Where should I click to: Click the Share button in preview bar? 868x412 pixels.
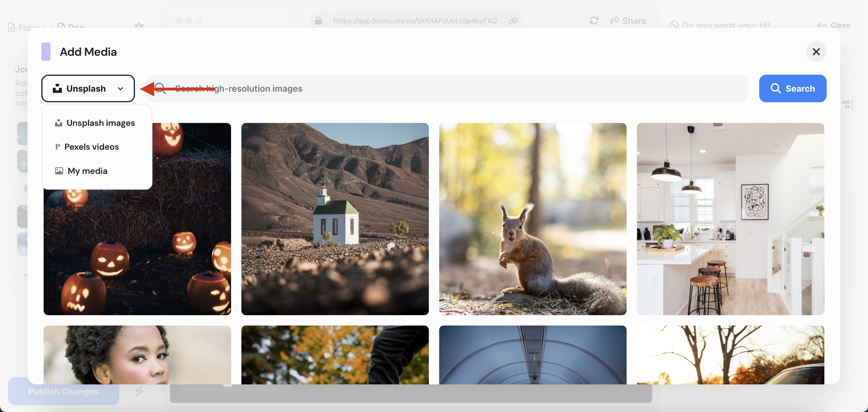pos(628,21)
